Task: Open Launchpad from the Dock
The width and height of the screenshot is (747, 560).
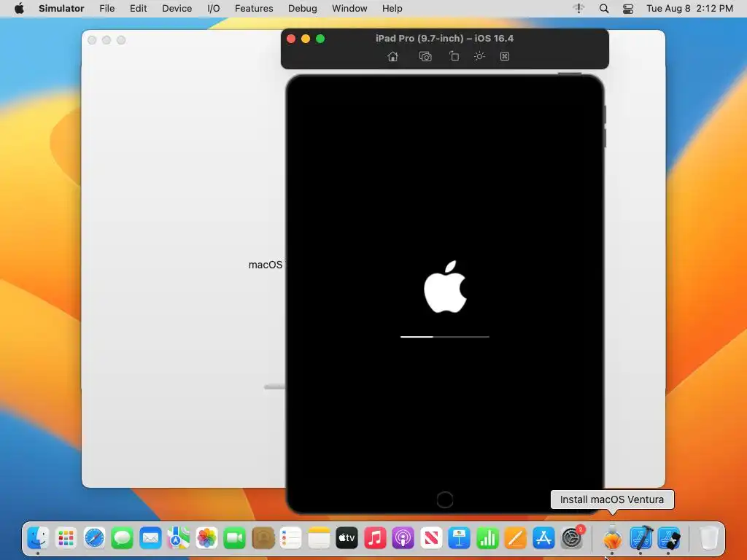Action: coord(66,538)
